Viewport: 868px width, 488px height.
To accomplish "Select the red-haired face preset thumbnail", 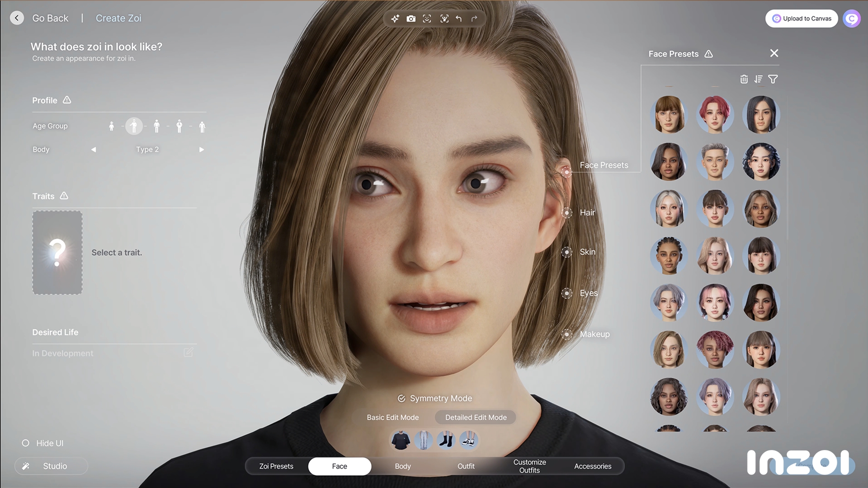I will pyautogui.click(x=715, y=115).
